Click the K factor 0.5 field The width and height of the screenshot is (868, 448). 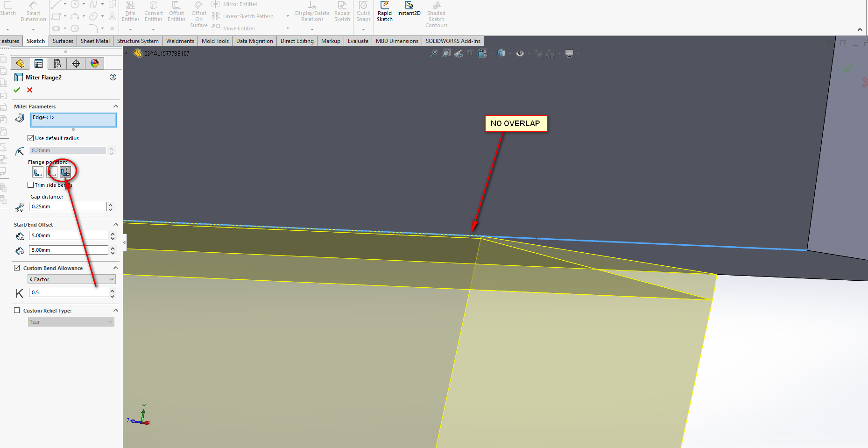point(69,292)
